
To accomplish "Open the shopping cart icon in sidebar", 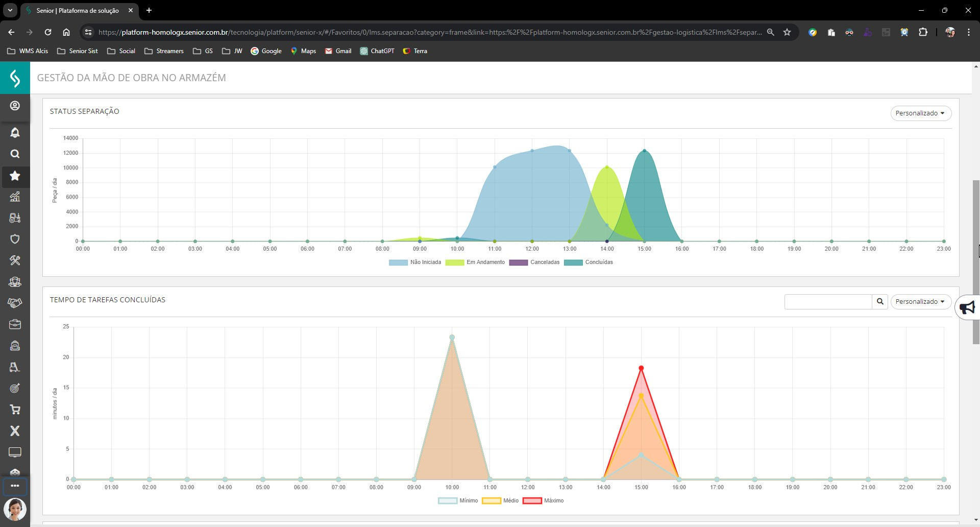I will pyautogui.click(x=15, y=410).
